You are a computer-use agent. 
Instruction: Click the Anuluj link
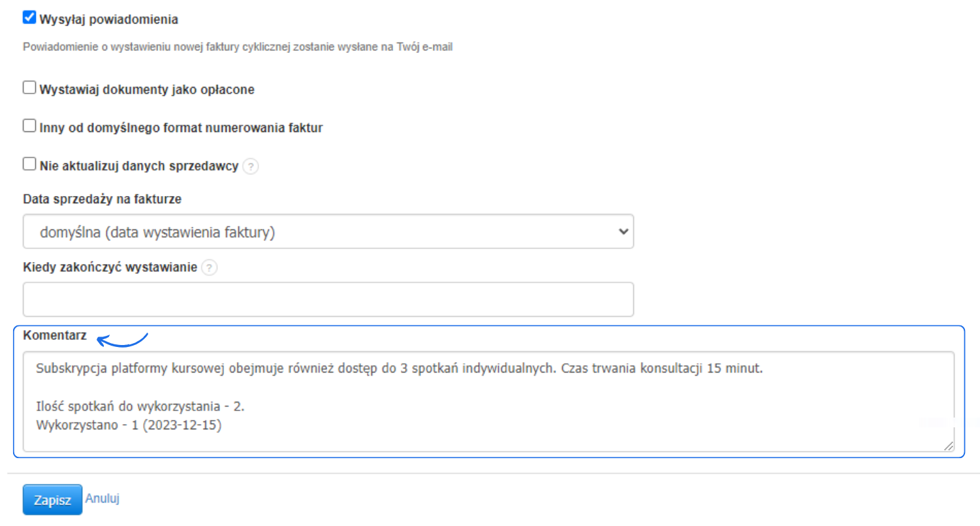(x=103, y=499)
